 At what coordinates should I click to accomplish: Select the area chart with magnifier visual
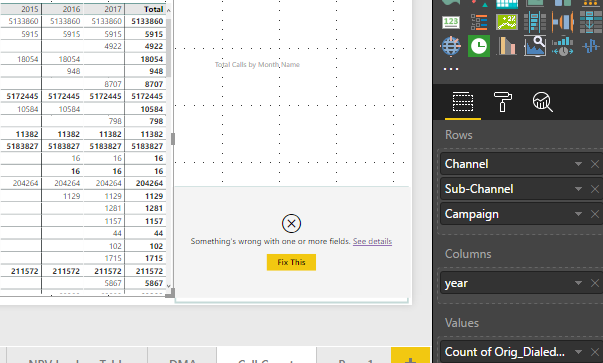pyautogui.click(x=535, y=46)
